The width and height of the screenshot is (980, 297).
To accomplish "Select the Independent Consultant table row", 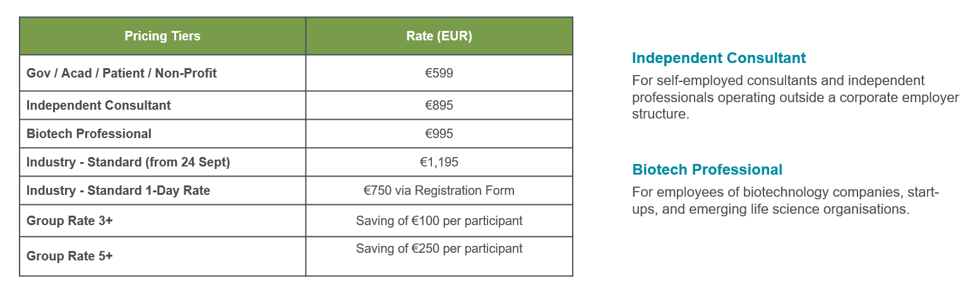I will click(296, 105).
